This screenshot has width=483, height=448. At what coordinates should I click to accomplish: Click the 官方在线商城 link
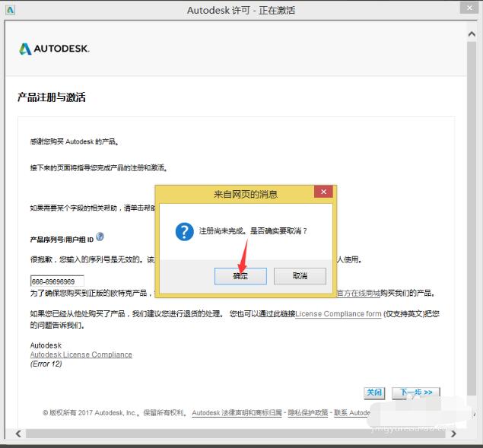358,293
